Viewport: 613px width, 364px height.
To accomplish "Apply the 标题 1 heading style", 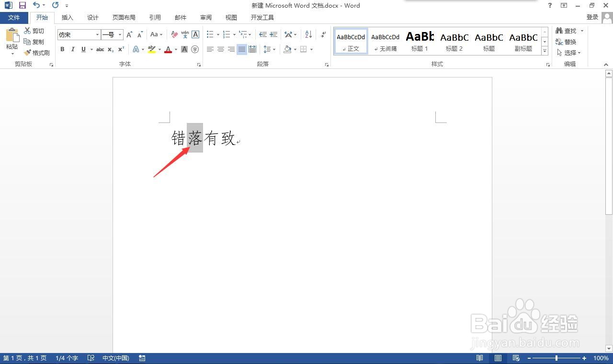I will click(x=420, y=41).
